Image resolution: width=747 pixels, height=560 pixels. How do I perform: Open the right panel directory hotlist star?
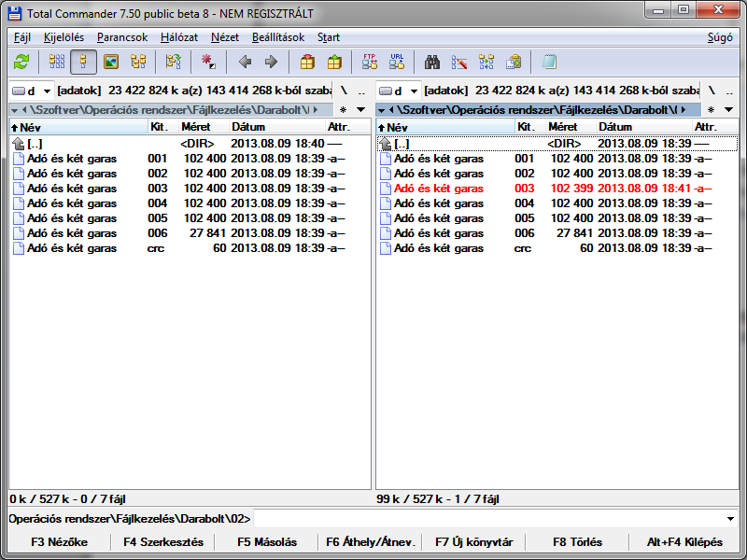711,110
